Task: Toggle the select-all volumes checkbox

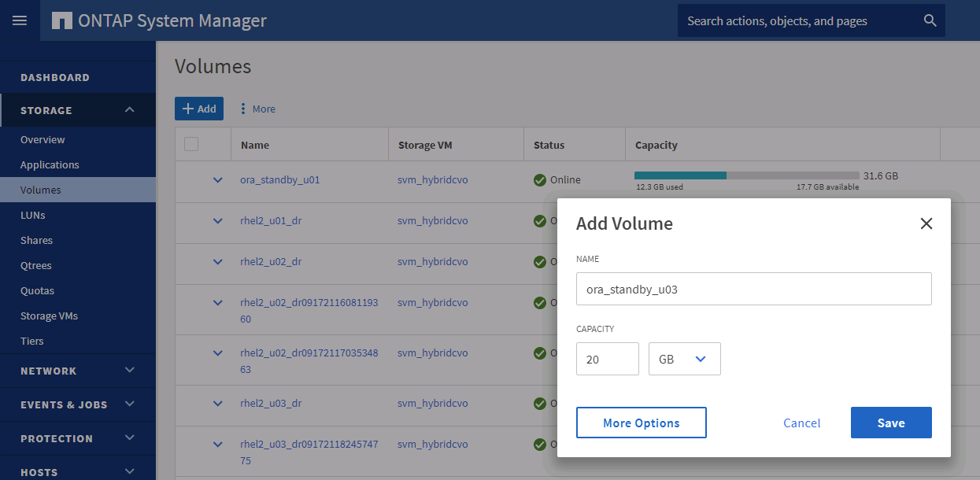Action: (191, 144)
